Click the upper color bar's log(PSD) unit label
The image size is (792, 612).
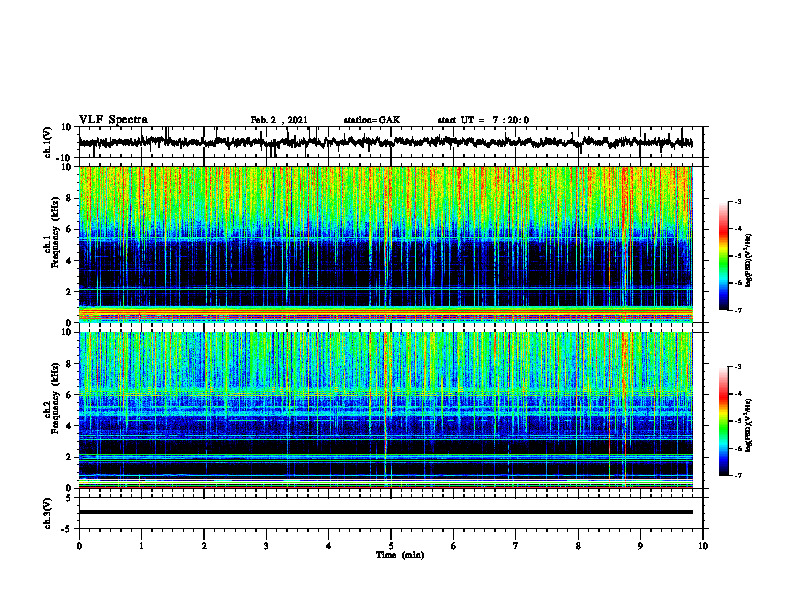(749, 261)
